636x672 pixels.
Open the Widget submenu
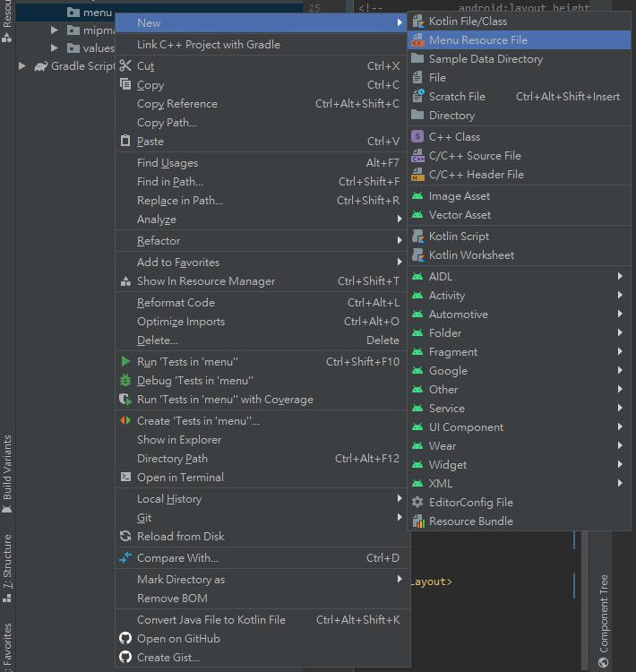(x=519, y=464)
